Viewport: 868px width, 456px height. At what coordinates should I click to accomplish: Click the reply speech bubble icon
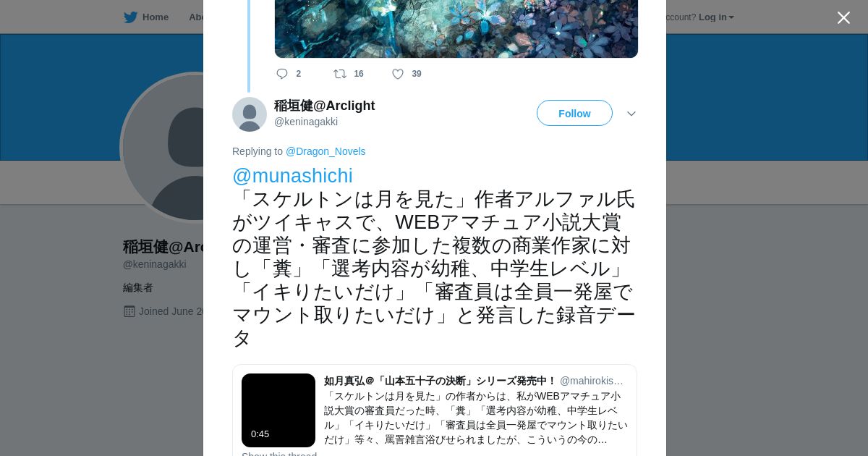(x=282, y=74)
